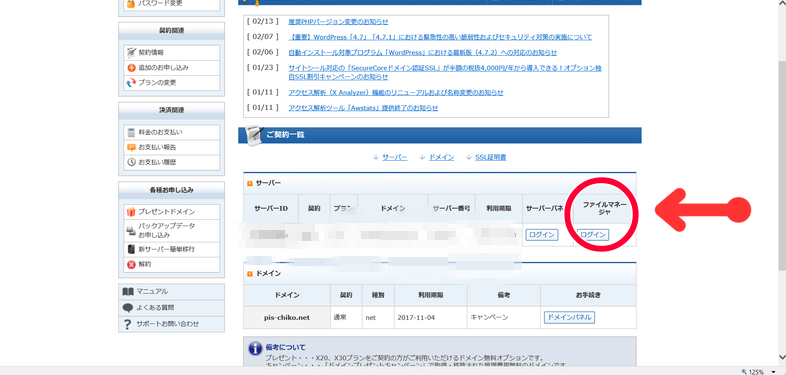Open the 契約情報 notepad icon
Screen dimensions: 786x375
click(x=131, y=53)
